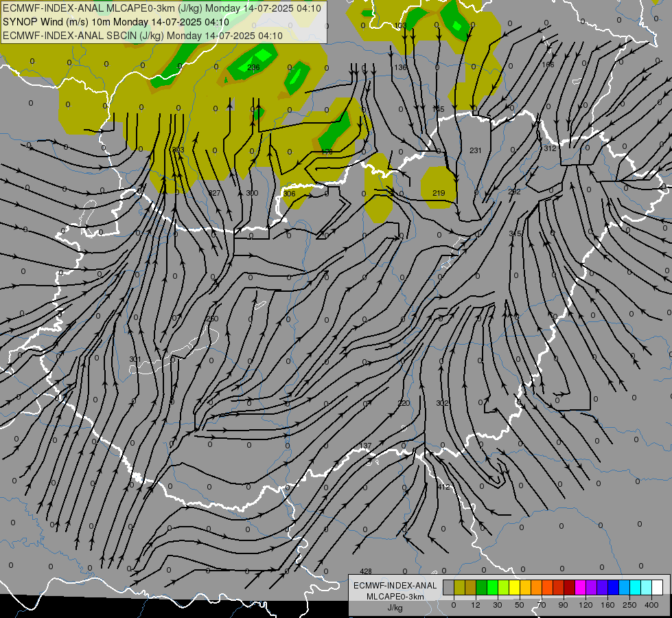Click the map value '306'
Screen dimensions: 672x618
[289, 194]
